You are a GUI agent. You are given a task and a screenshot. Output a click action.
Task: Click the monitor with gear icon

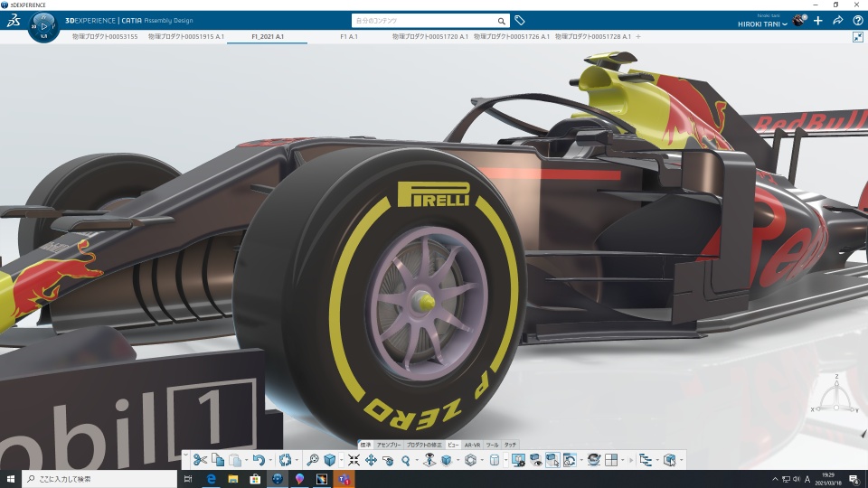(518, 460)
